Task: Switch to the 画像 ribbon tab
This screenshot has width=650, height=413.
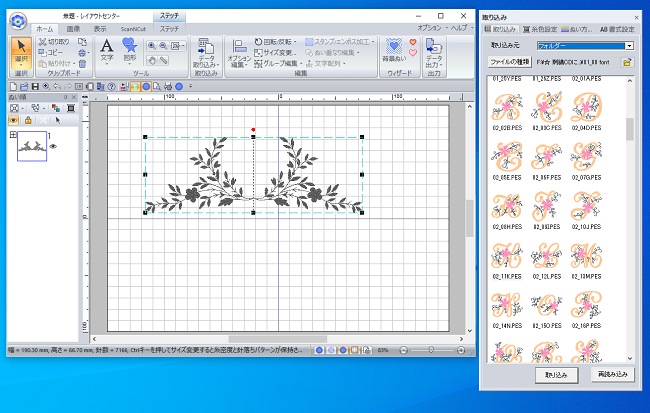Action: pyautogui.click(x=73, y=29)
